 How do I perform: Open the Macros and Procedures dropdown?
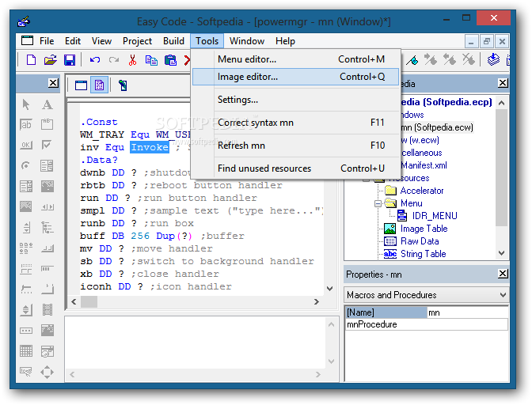pyautogui.click(x=503, y=295)
